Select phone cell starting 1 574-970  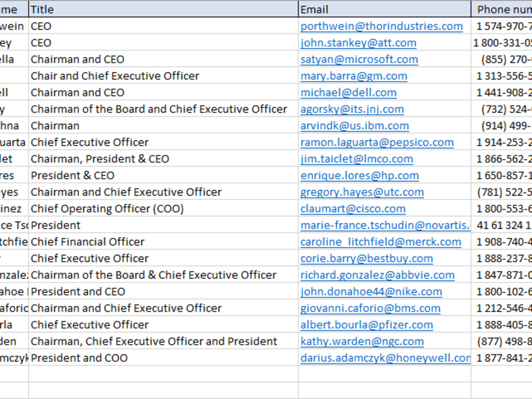point(502,26)
